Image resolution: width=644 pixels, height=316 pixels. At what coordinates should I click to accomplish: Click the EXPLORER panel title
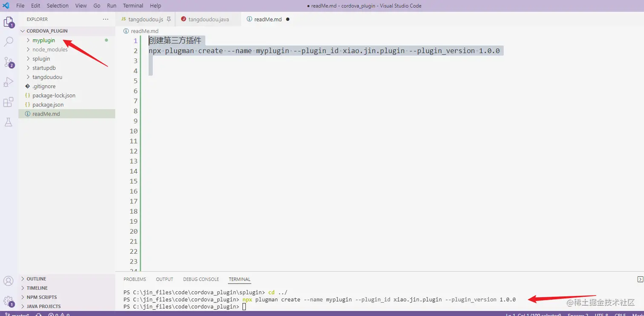[37, 19]
